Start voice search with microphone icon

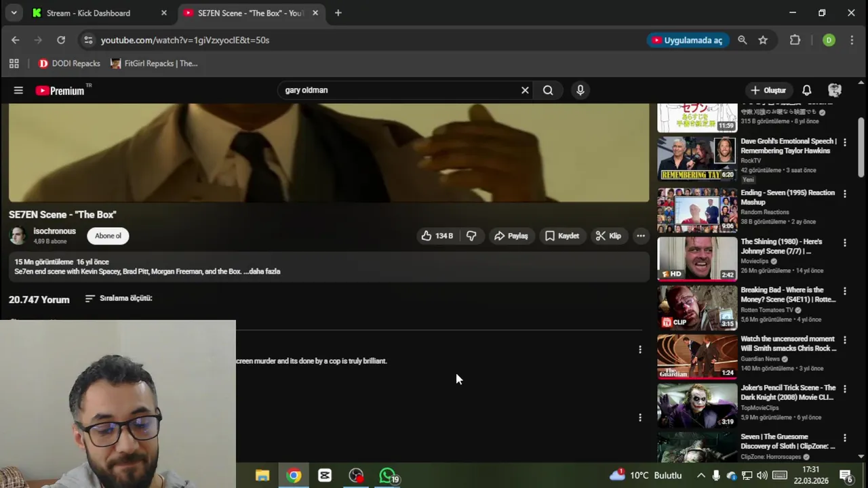tap(580, 90)
